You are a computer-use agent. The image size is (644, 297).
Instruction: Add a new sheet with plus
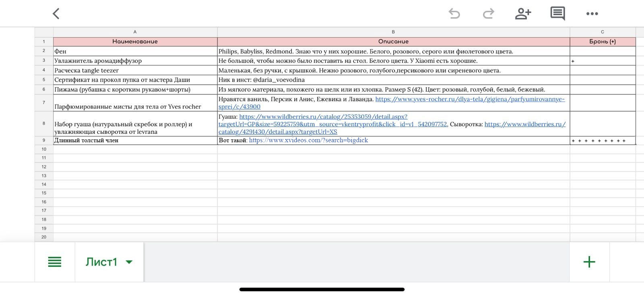coord(589,262)
